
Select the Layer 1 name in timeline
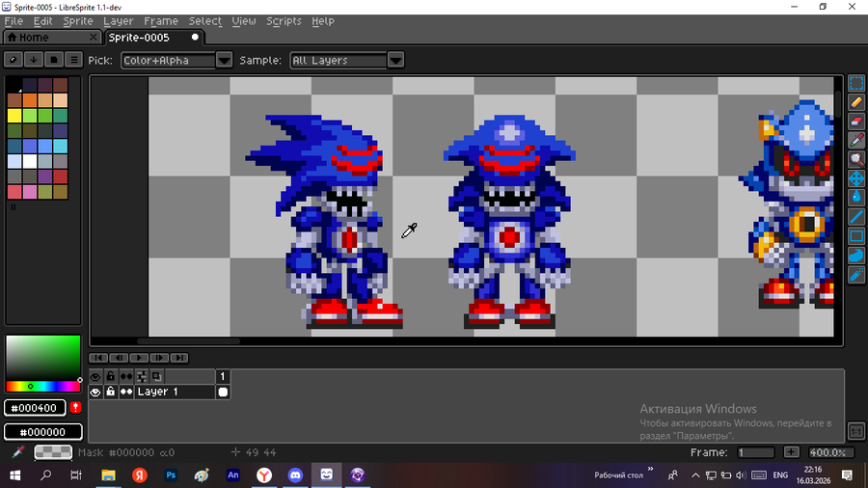175,392
